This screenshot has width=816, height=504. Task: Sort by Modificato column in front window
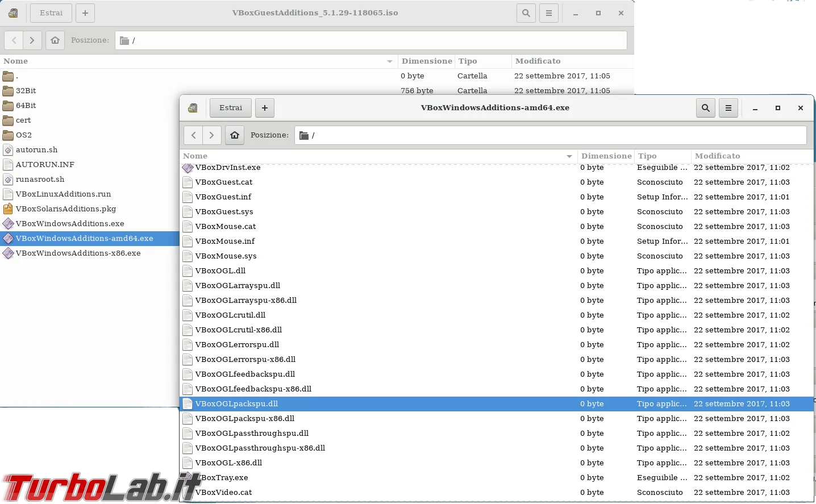717,156
